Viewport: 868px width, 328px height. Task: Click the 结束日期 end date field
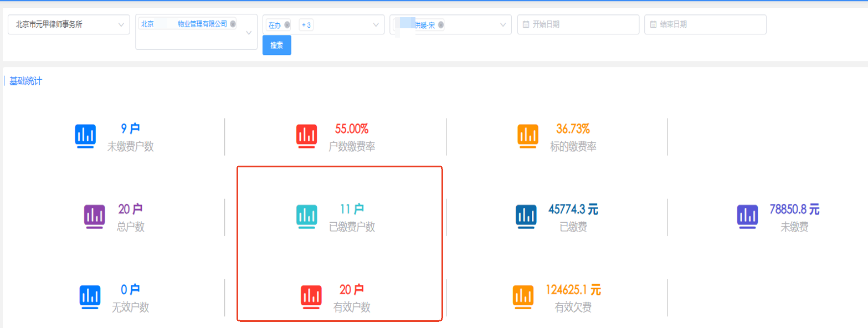click(705, 24)
